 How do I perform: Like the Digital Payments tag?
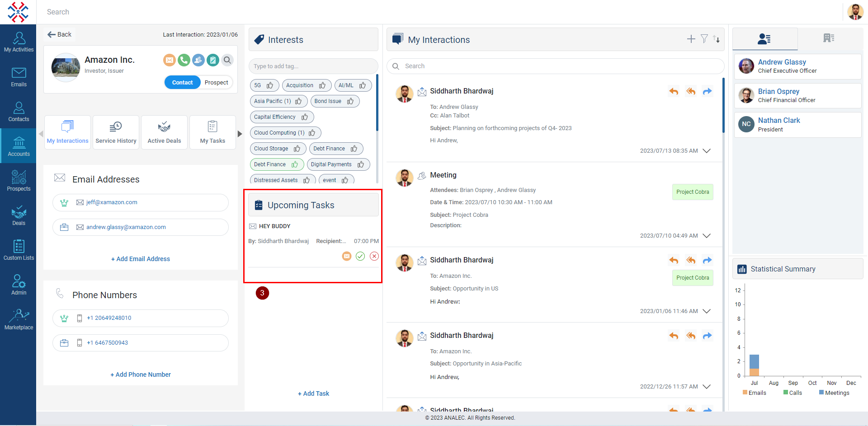(x=361, y=164)
